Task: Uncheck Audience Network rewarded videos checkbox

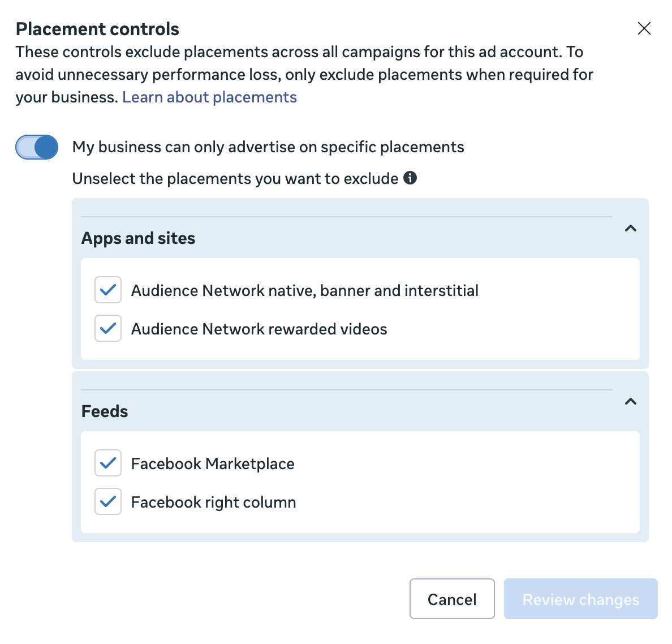Action: [x=108, y=329]
